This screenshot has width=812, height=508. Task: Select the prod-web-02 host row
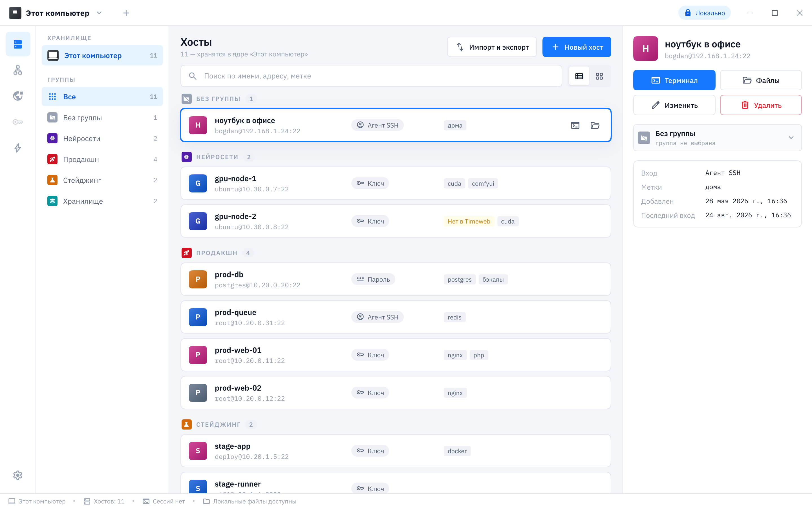tap(396, 393)
